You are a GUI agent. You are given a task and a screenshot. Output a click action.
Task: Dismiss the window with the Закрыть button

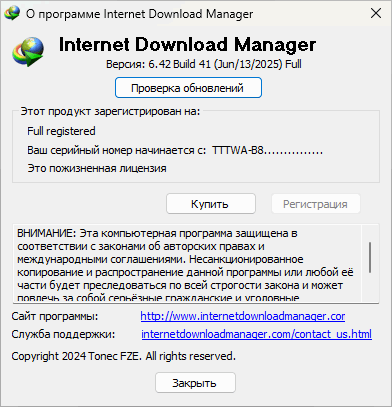tap(195, 383)
